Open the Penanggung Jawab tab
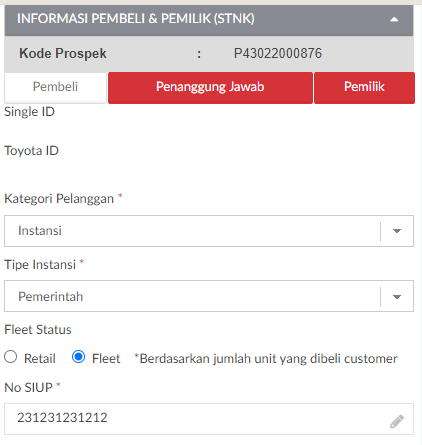Screen dimensions: 422x445 [x=210, y=88]
